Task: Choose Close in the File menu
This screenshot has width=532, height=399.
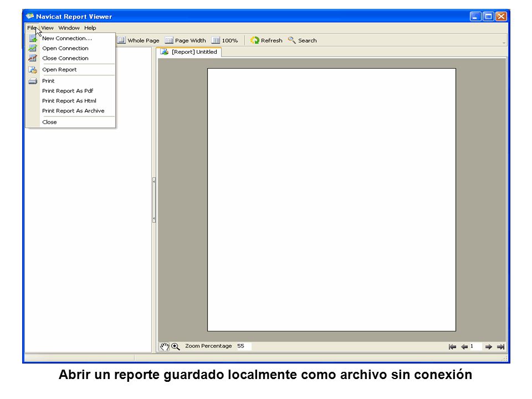Action: 70,122
